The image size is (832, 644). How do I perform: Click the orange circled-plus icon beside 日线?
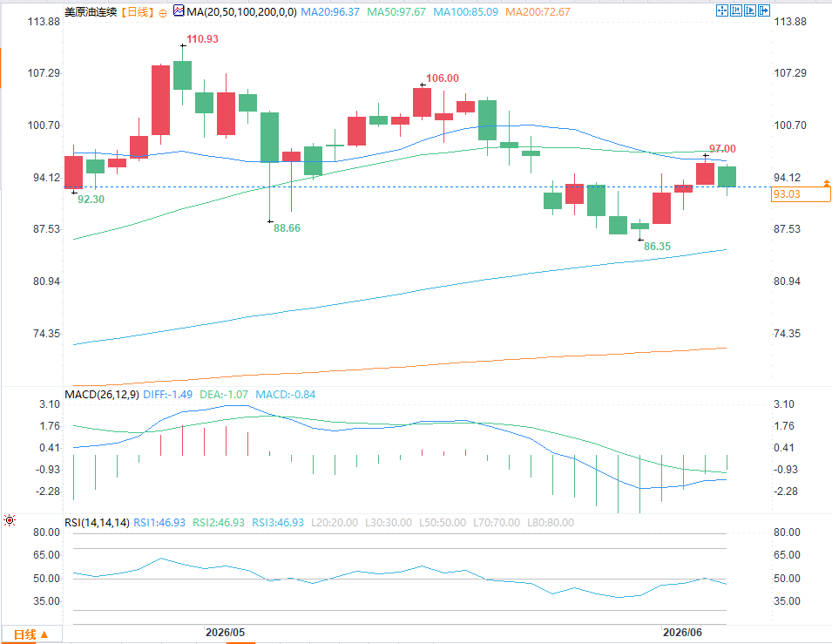click(162, 13)
